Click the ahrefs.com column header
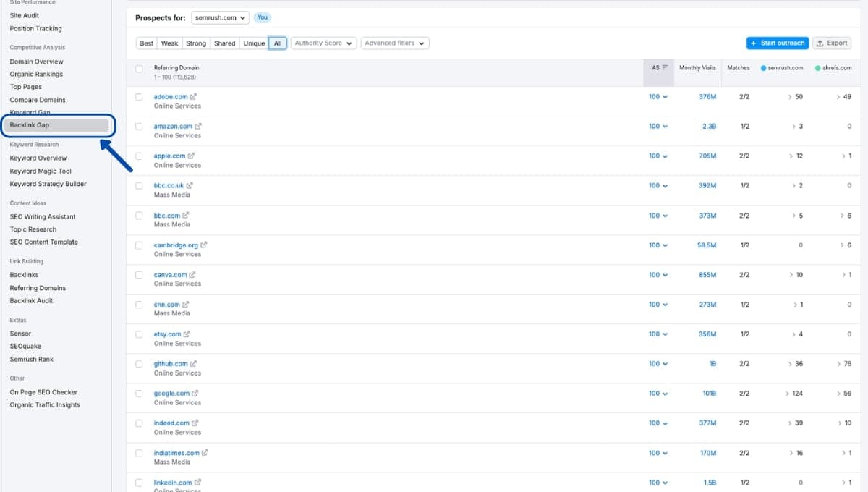This screenshot has height=492, width=868. click(833, 68)
